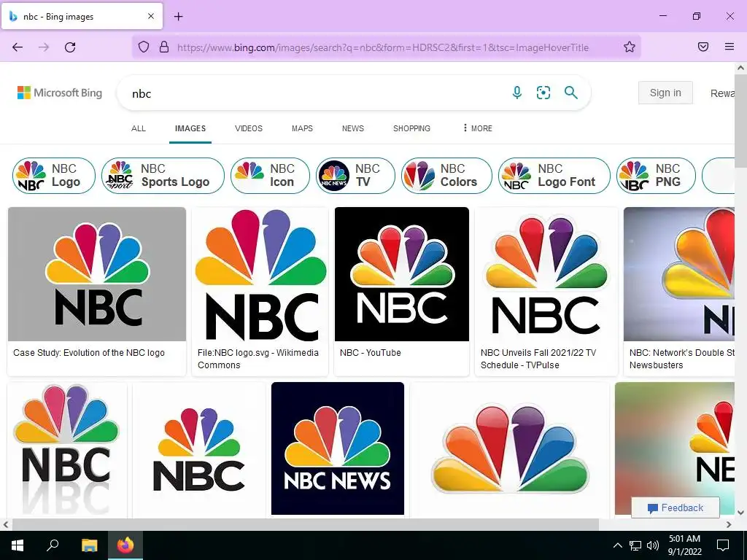Viewport: 747px width, 560px height.
Task: Click the scroll down arrow
Action: (740, 513)
